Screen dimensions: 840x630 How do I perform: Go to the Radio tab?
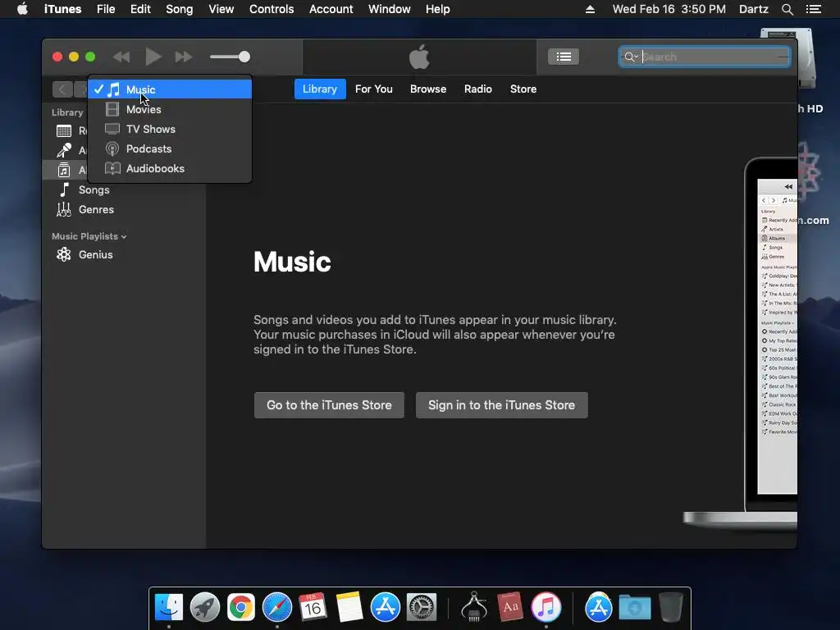pos(478,89)
